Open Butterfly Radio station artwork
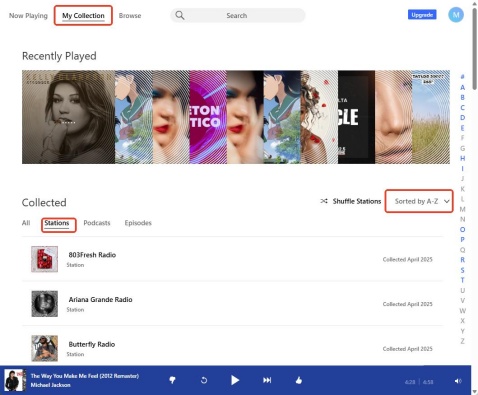The height and width of the screenshot is (395, 478). (x=44, y=348)
